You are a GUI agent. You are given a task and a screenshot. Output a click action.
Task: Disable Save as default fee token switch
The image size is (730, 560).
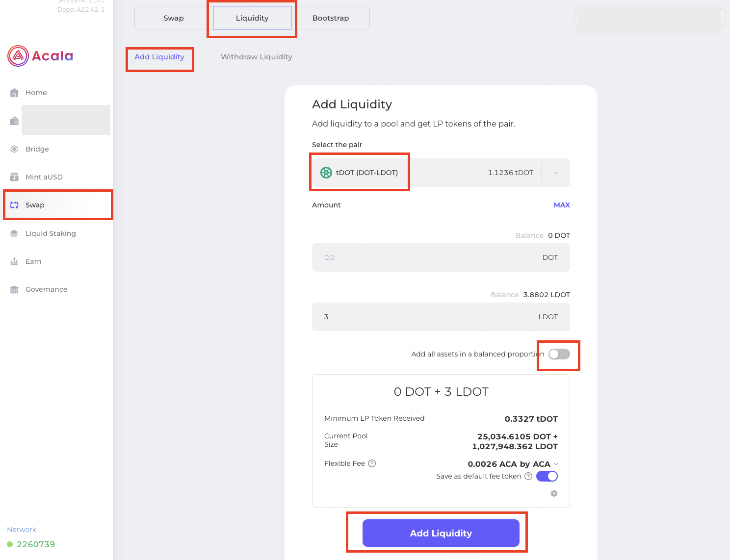pos(547,476)
